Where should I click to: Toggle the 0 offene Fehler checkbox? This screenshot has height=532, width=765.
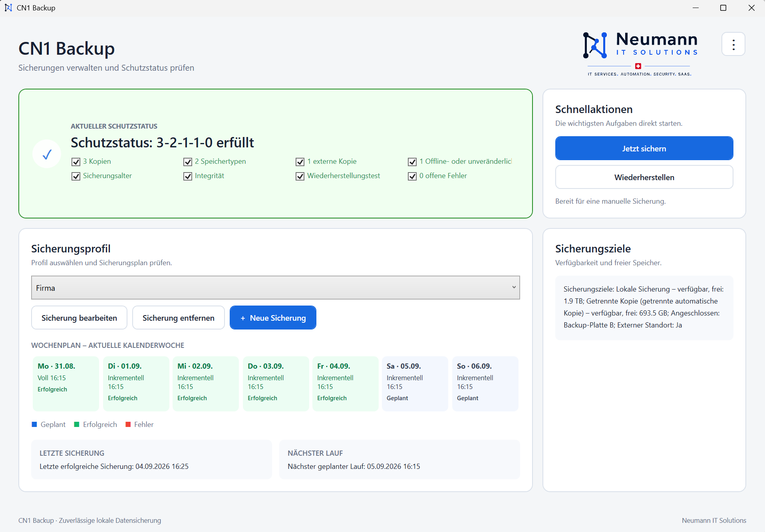pos(412,176)
